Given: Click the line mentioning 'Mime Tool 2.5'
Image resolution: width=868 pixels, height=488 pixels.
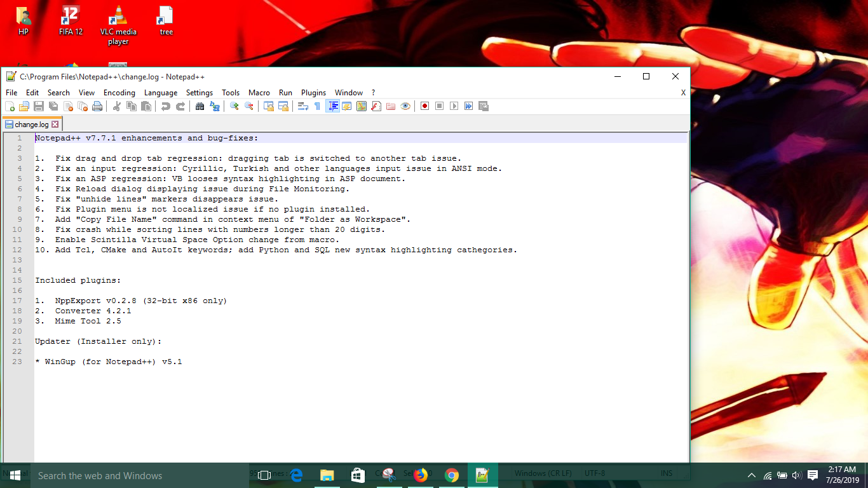Looking at the screenshot, I should pyautogui.click(x=78, y=321).
